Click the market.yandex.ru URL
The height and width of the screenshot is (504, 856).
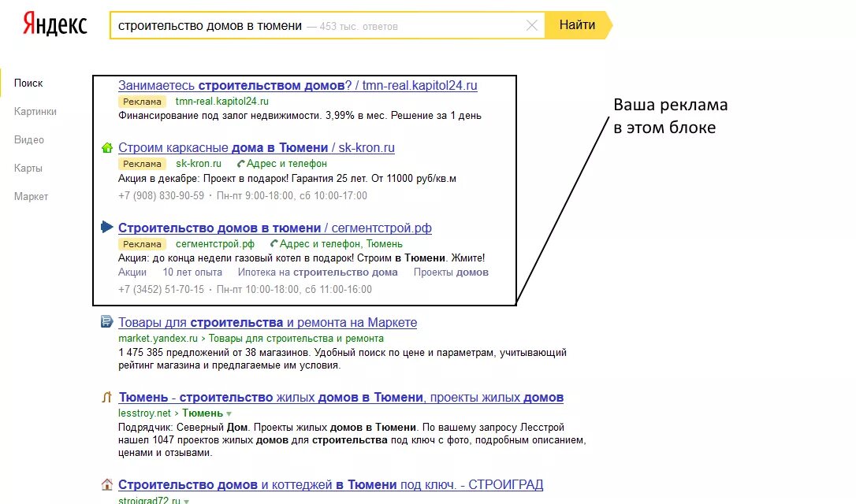point(158,338)
